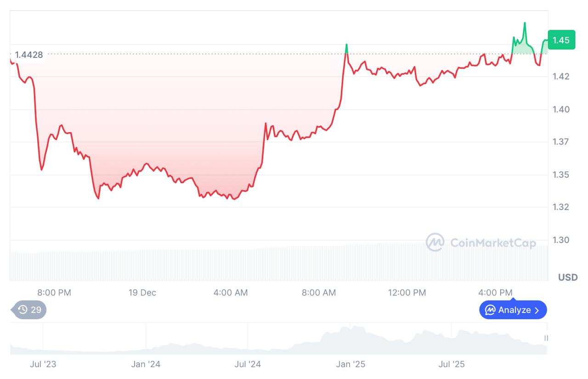Screen dimensions: 588x379
Task: Click the CoinMarketCap logo inside Analyze button
Action: click(490, 310)
